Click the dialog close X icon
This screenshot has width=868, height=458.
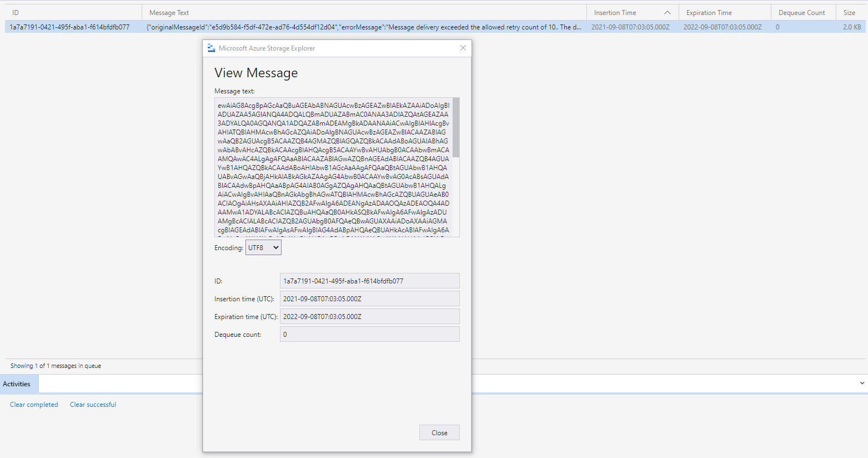click(x=463, y=48)
